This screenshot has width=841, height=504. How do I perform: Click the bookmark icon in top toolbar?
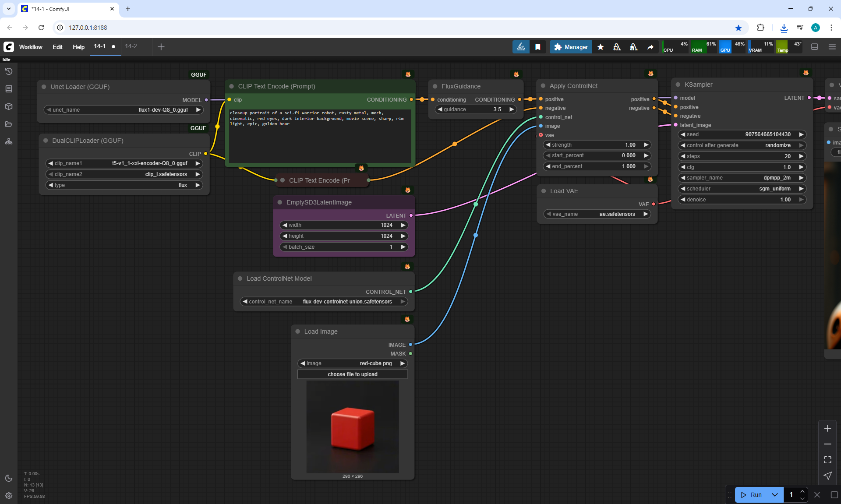(x=538, y=47)
